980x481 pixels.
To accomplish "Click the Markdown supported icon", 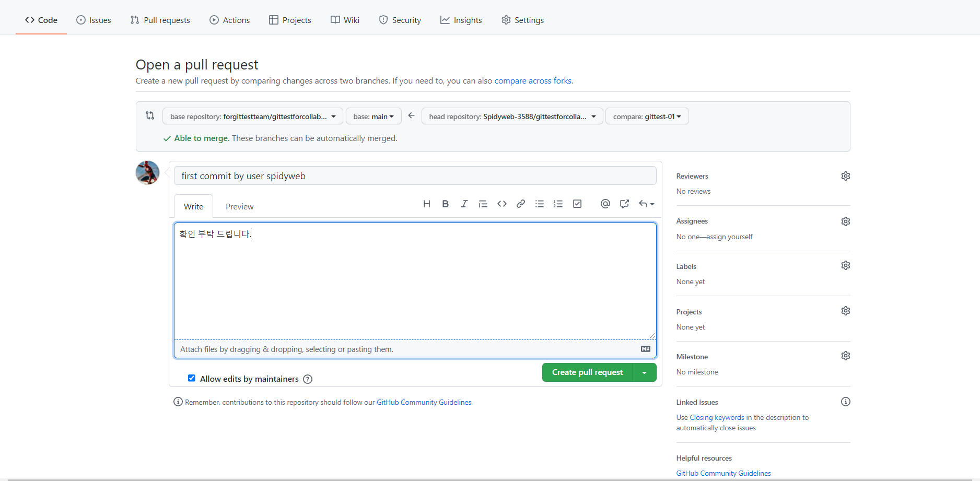I will 646,349.
